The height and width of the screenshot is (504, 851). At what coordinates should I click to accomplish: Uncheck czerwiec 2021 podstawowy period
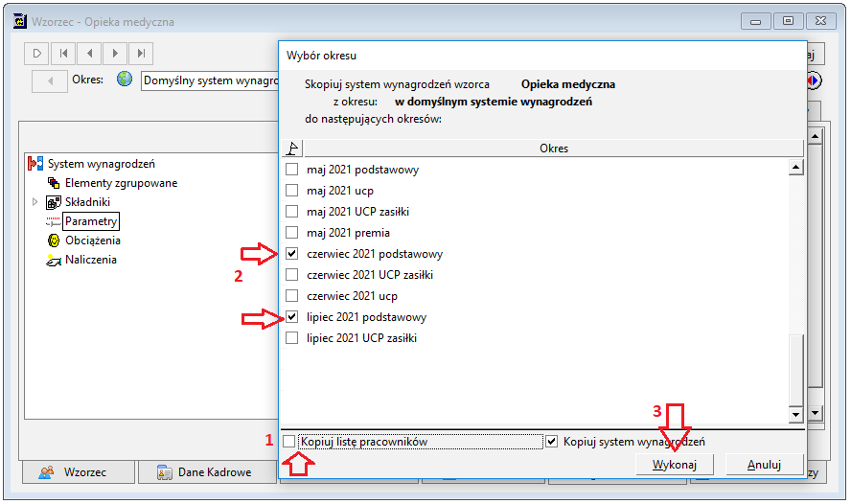[292, 253]
